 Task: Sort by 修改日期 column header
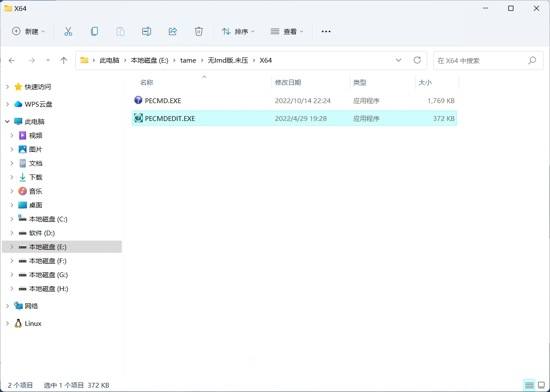click(x=288, y=82)
